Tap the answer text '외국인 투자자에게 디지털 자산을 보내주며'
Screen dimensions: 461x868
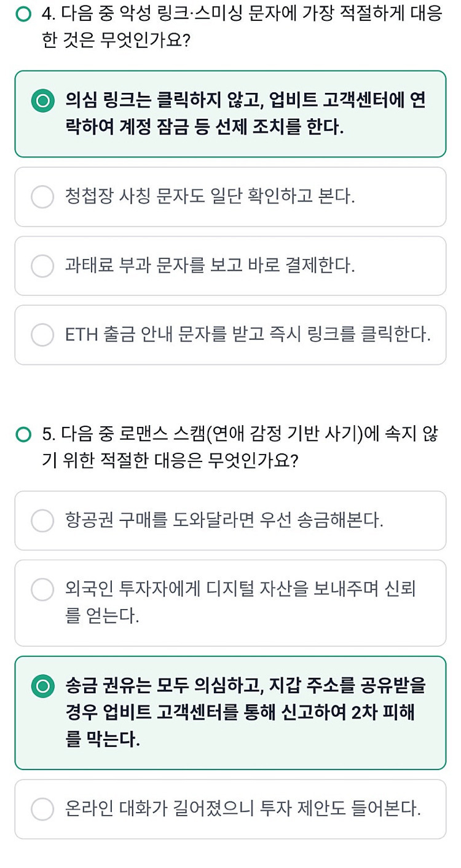240,589
